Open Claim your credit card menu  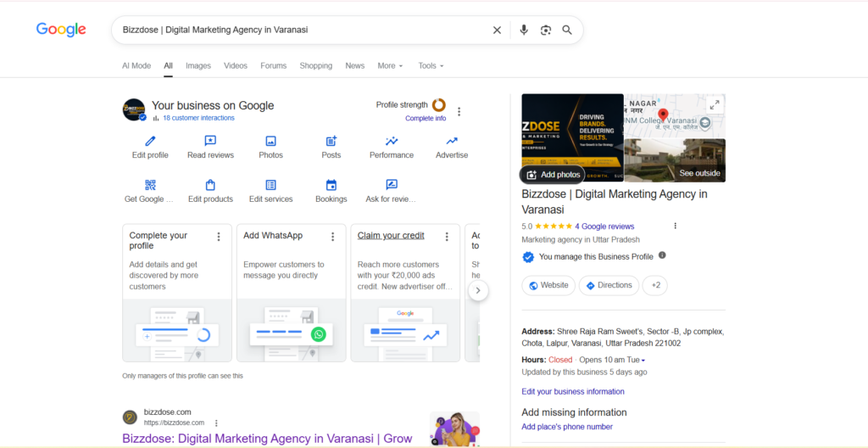(x=447, y=237)
